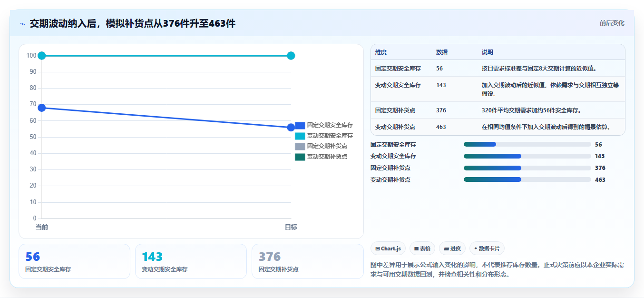644x298 pixels.
Task: Click the lightning icon beside the title
Action: pos(22,23)
